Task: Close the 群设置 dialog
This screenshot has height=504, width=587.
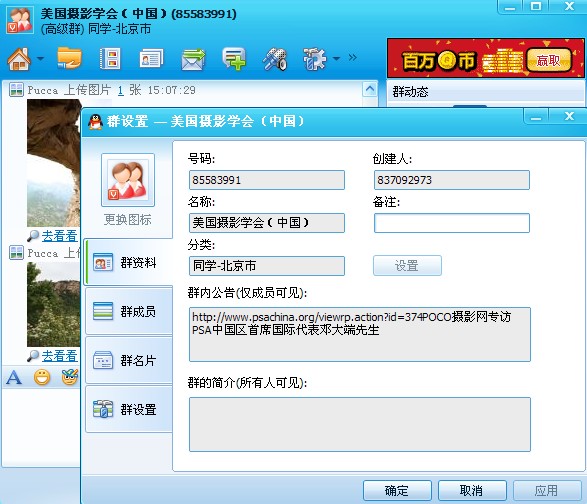Action: pyautogui.click(x=569, y=117)
